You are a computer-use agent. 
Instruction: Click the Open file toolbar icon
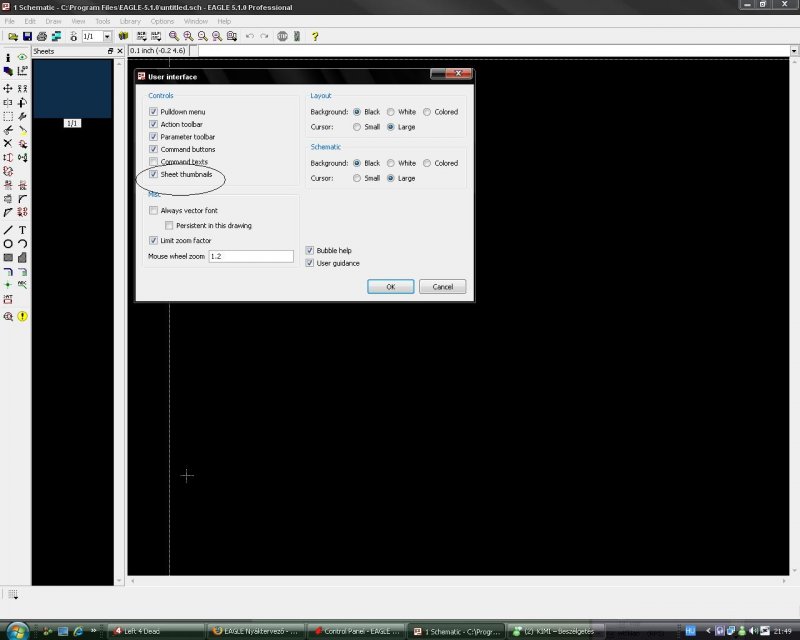(13, 36)
